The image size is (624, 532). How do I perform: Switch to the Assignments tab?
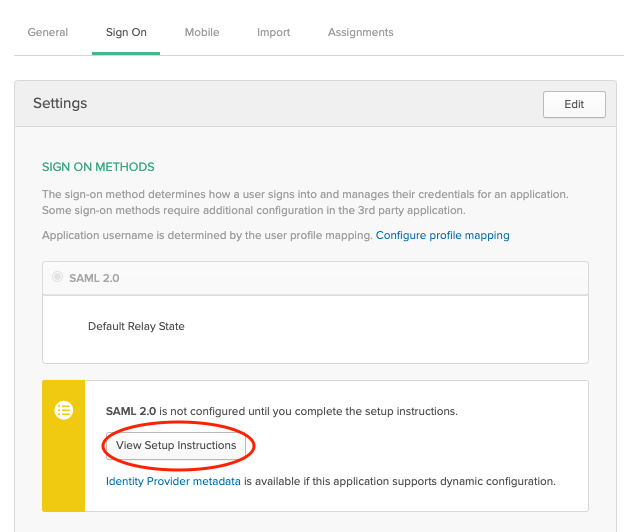(x=360, y=32)
